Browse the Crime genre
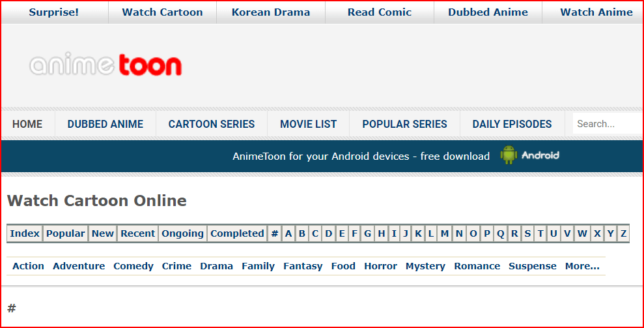 click(176, 266)
